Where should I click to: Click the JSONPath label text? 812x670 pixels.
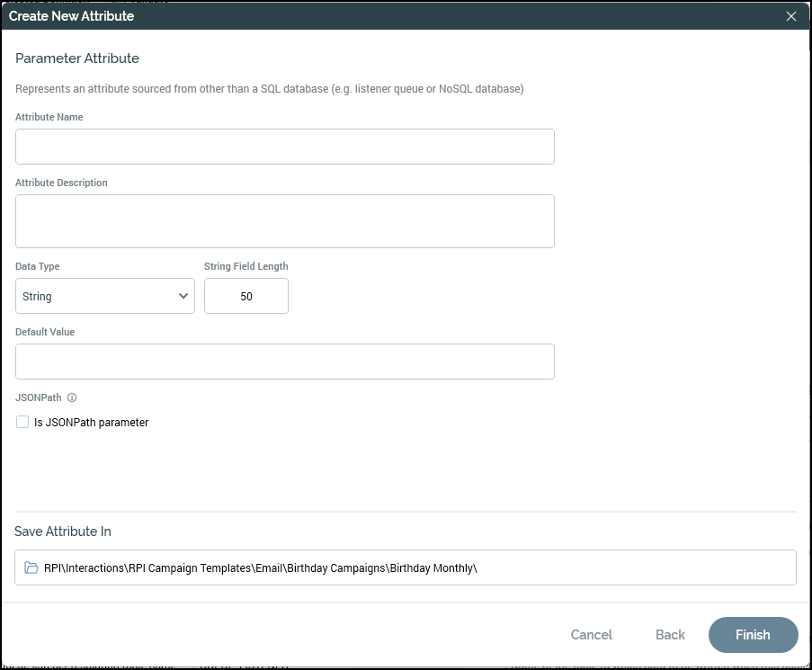point(39,398)
